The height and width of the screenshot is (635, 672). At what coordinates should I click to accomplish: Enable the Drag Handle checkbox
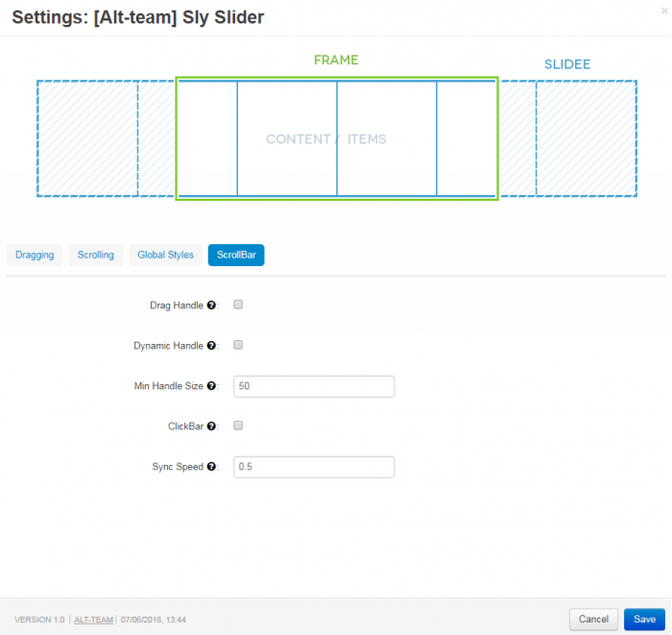[238, 305]
